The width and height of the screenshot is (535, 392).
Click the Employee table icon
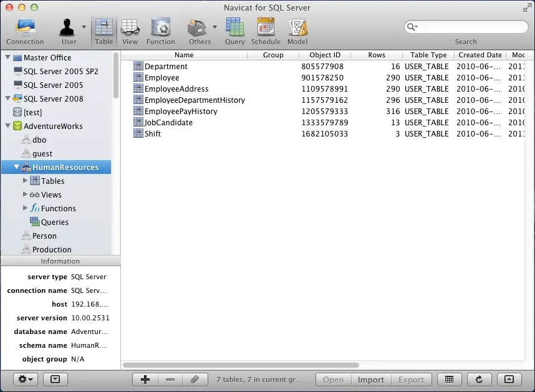click(138, 77)
